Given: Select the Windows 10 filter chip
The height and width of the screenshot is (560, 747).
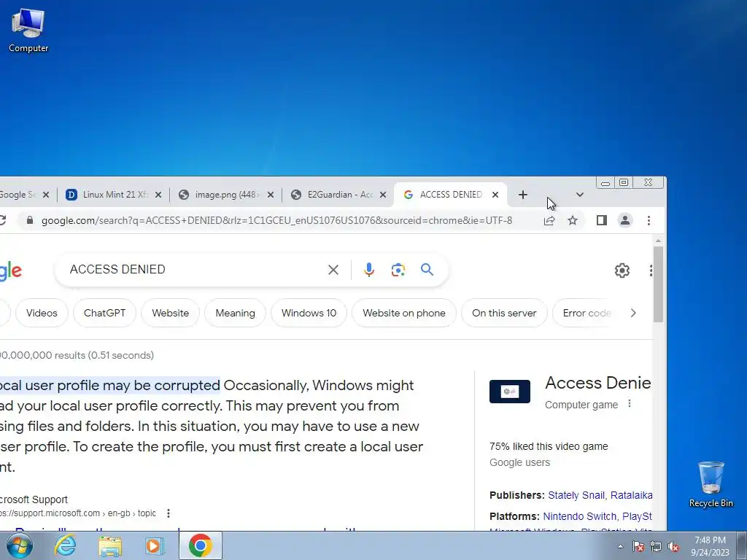Looking at the screenshot, I should (309, 313).
